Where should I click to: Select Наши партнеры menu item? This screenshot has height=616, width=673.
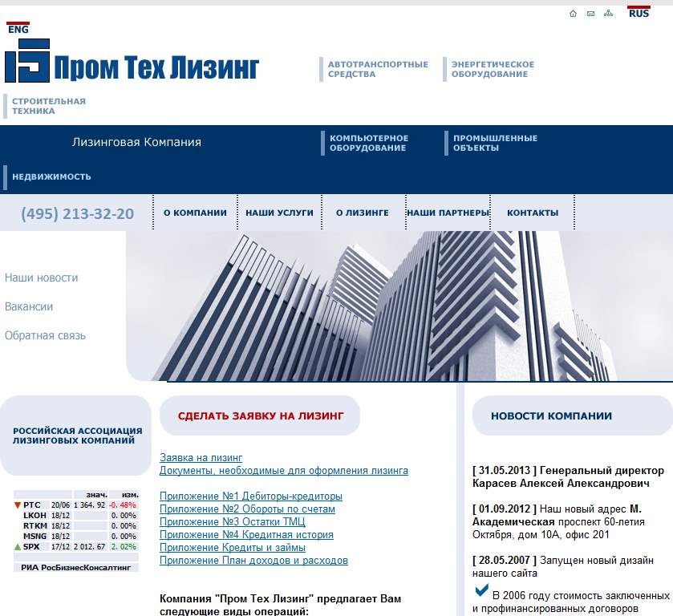(x=448, y=213)
